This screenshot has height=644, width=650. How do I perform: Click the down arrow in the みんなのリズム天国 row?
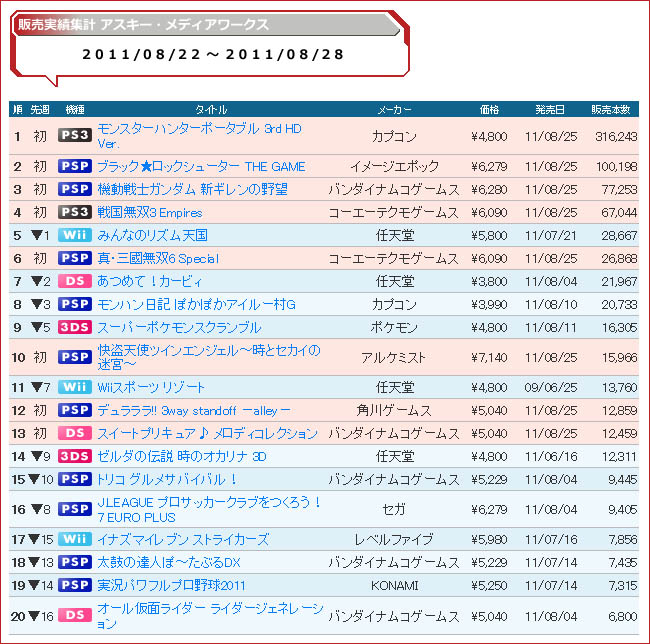coord(37,235)
